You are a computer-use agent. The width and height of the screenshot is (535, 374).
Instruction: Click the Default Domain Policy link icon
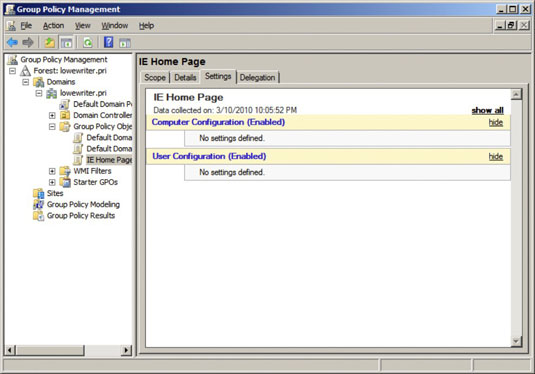(x=64, y=104)
